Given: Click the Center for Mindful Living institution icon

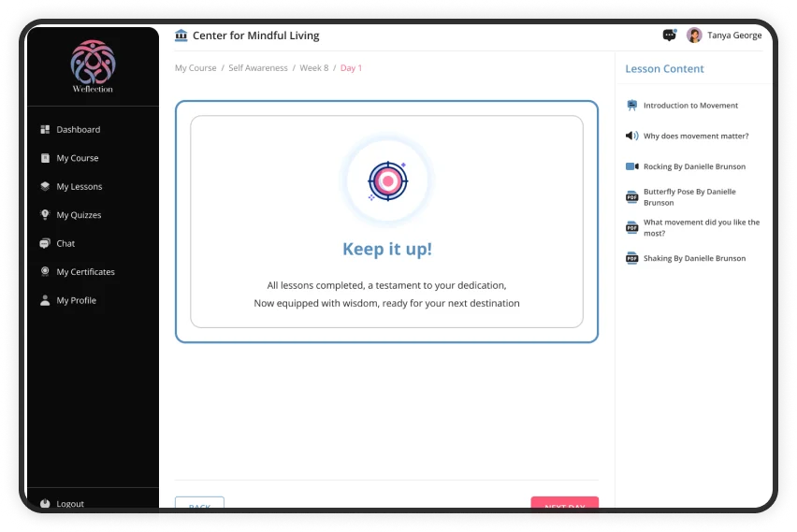Looking at the screenshot, I should (181, 36).
